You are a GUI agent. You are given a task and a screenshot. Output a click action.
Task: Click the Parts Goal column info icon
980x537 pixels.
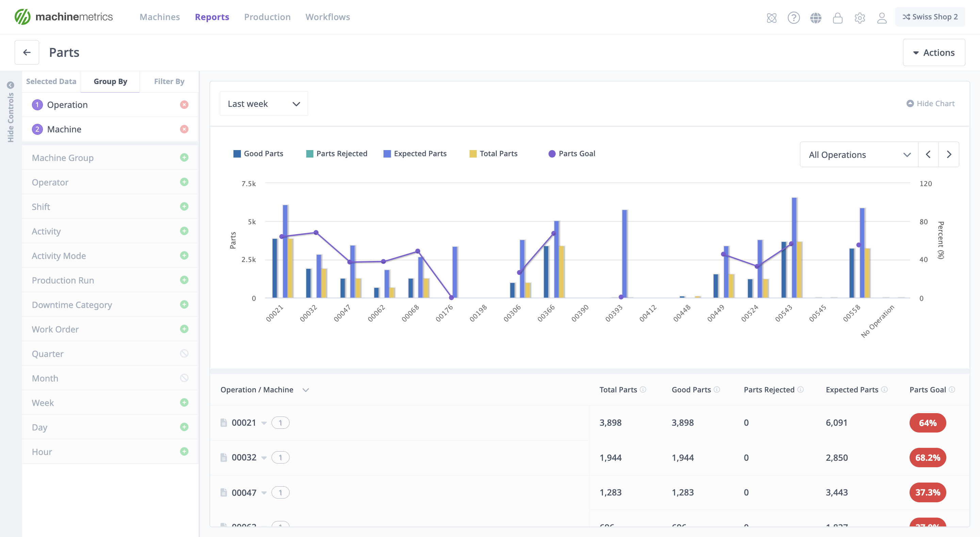point(952,389)
